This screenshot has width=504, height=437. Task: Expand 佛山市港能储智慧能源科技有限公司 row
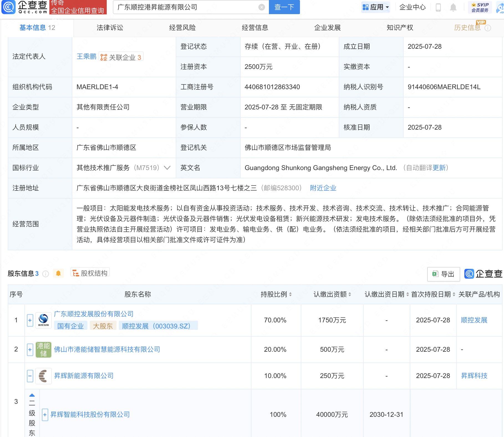pyautogui.click(x=30, y=349)
